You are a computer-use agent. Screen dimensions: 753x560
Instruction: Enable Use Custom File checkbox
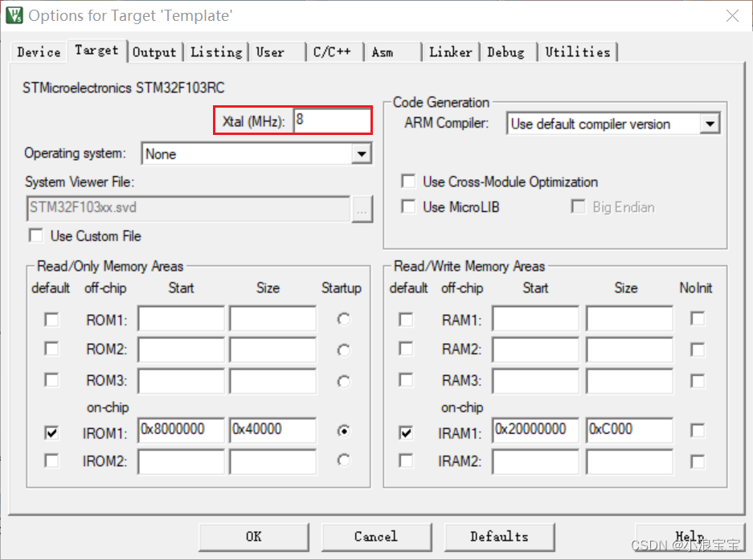[36, 236]
